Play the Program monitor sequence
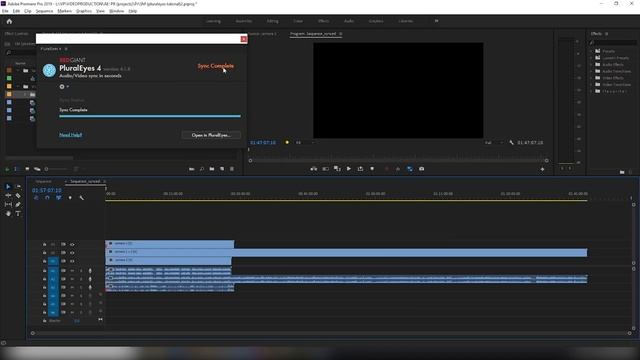Screen dimensions: 640x360 pos(349,169)
